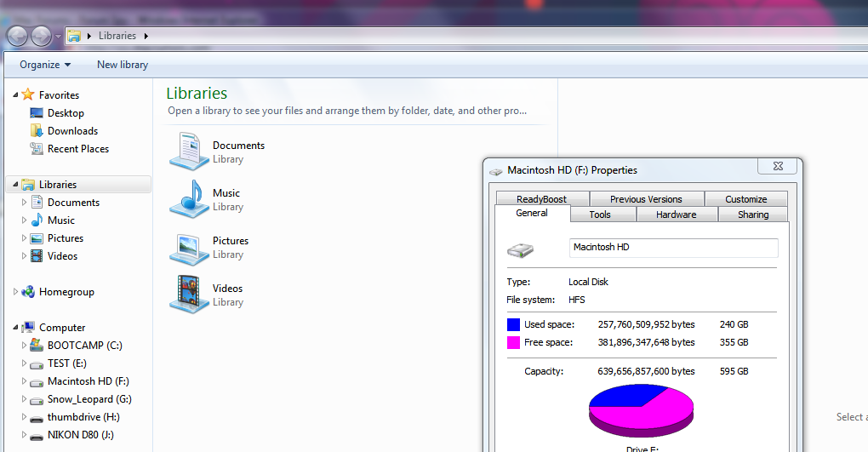868x452 pixels.
Task: Collapse the Libraries tree node
Action: 15,185
